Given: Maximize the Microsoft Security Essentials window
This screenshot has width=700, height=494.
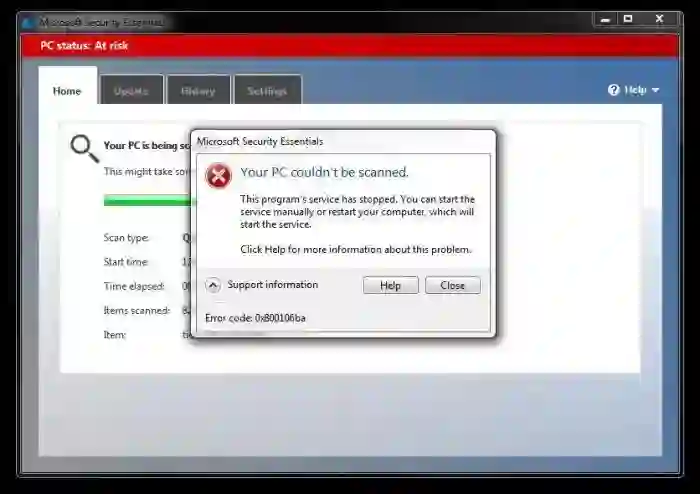Looking at the screenshot, I should pos(628,19).
